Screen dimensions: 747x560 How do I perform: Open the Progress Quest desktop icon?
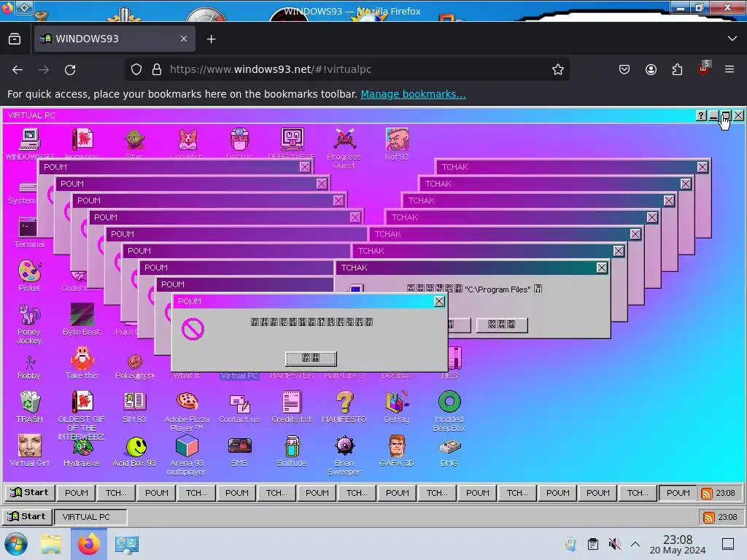click(344, 148)
